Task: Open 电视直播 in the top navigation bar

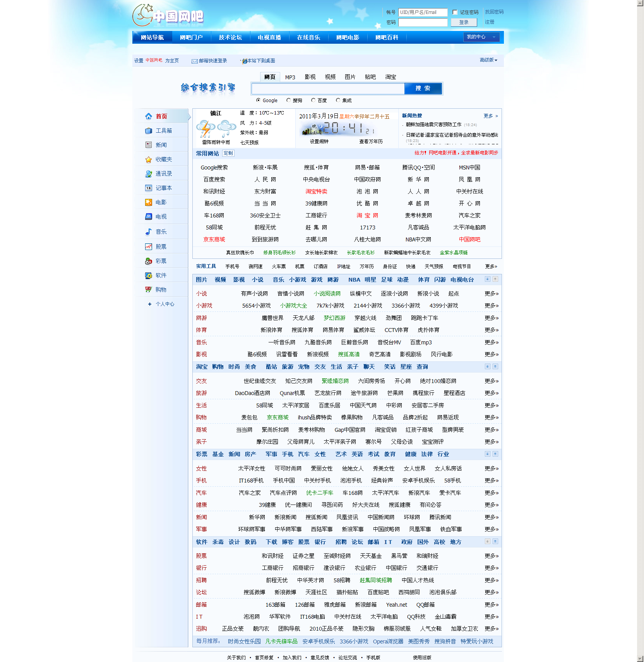Action: pyautogui.click(x=269, y=38)
